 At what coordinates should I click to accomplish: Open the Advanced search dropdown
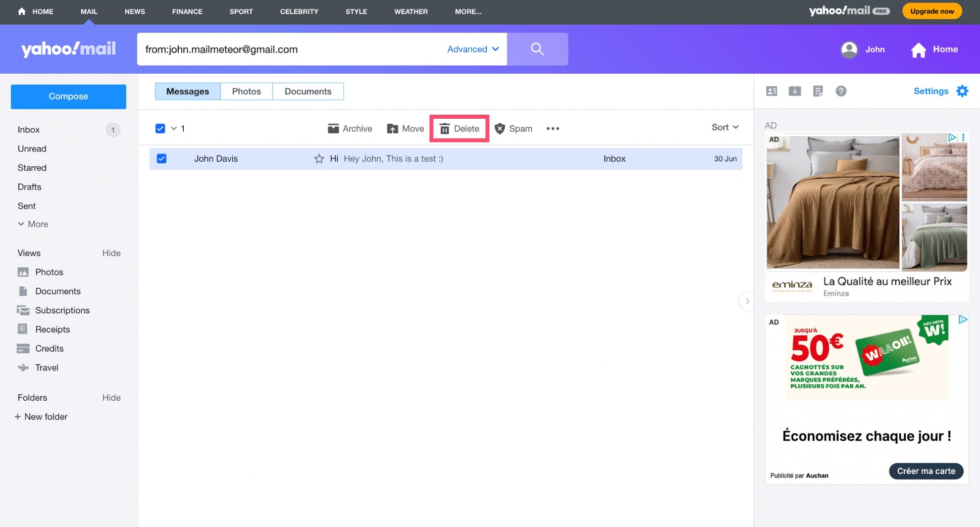point(473,49)
